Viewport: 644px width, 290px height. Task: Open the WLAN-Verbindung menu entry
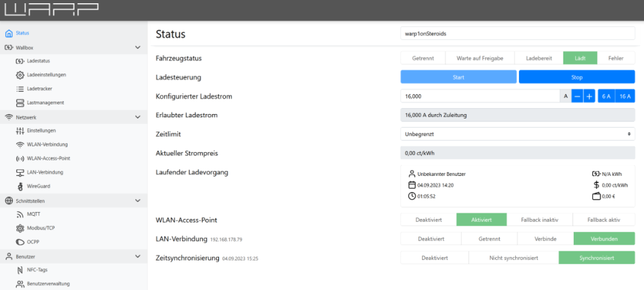click(x=47, y=144)
